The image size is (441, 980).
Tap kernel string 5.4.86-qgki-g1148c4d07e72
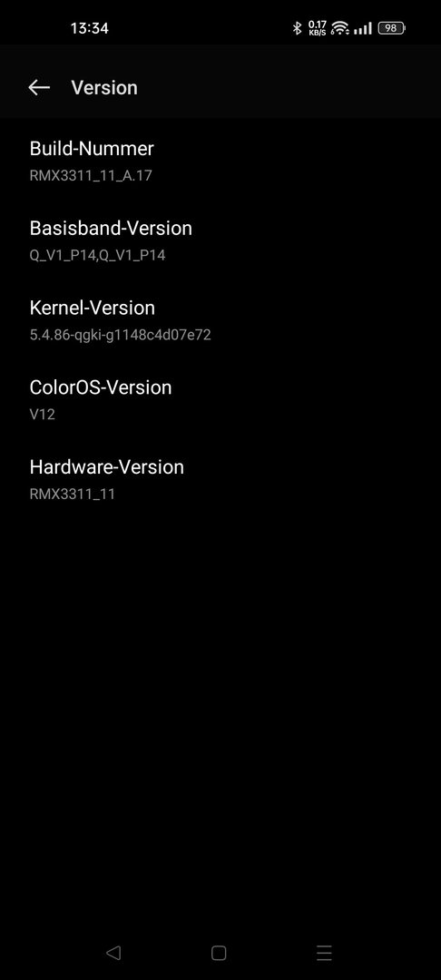121,335
